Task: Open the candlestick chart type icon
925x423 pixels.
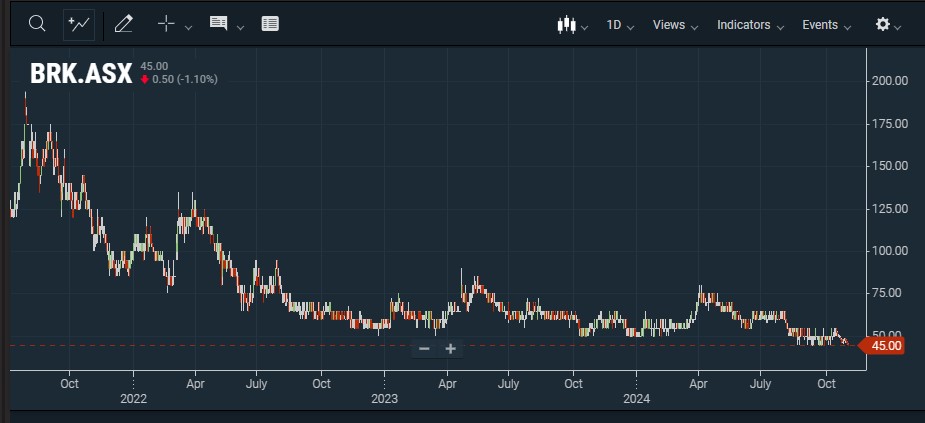Action: pyautogui.click(x=566, y=25)
